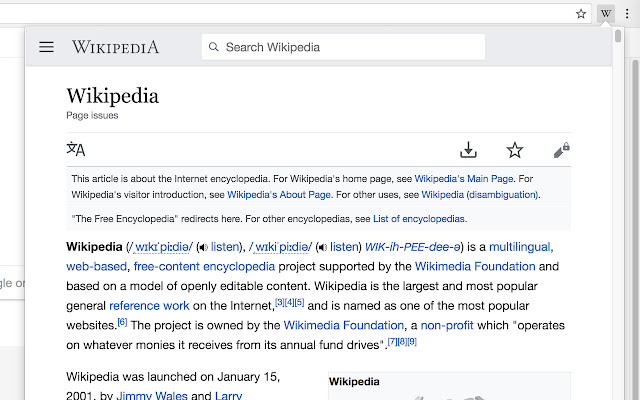
Task: Click the Jimmy Wales link
Action: [x=152, y=396]
